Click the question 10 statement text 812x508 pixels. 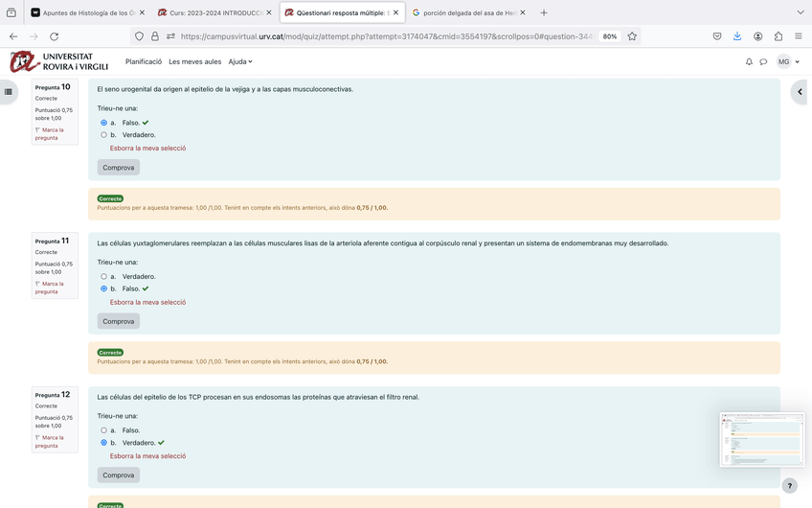click(225, 89)
